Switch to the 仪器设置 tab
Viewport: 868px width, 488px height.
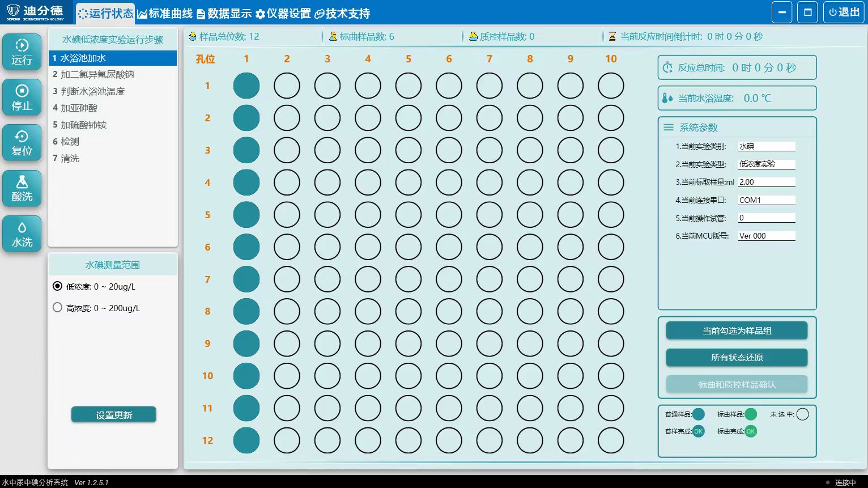[x=283, y=14]
